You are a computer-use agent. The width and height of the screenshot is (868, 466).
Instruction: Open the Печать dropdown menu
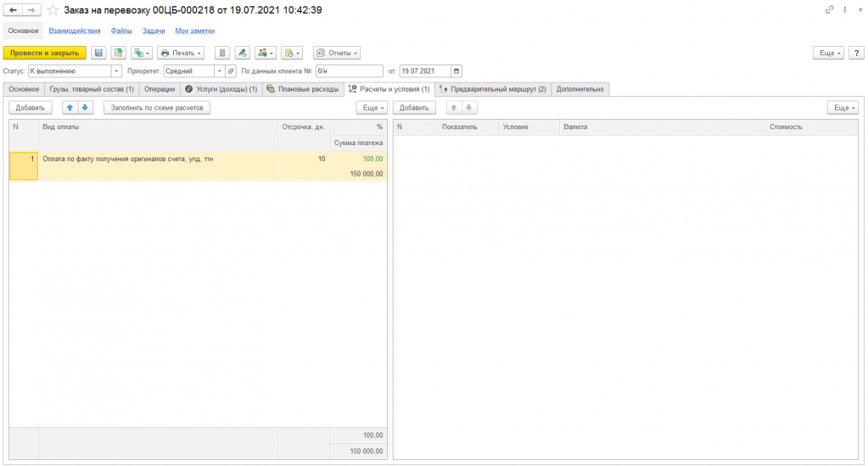[181, 53]
